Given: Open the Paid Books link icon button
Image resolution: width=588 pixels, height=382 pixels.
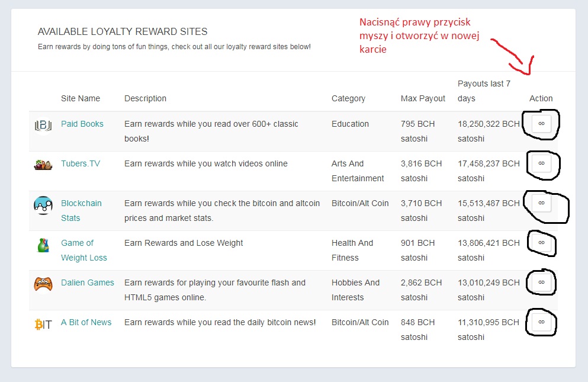Looking at the screenshot, I should coord(541,123).
